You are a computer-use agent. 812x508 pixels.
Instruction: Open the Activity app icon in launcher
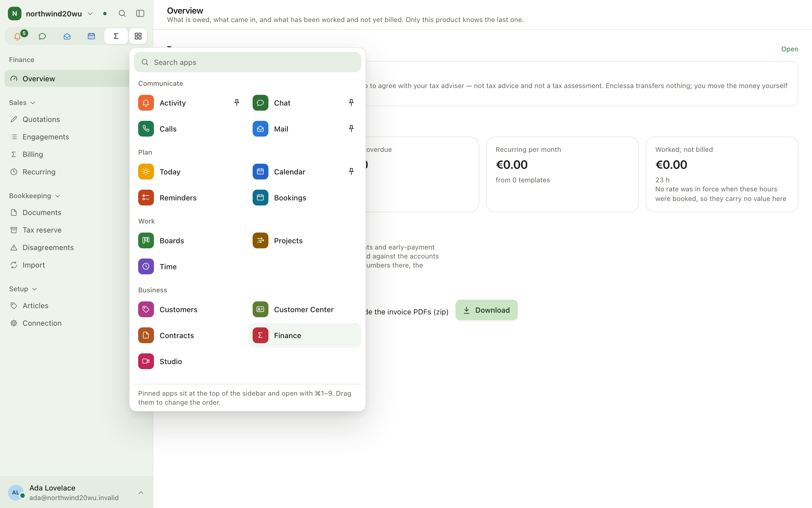point(145,103)
